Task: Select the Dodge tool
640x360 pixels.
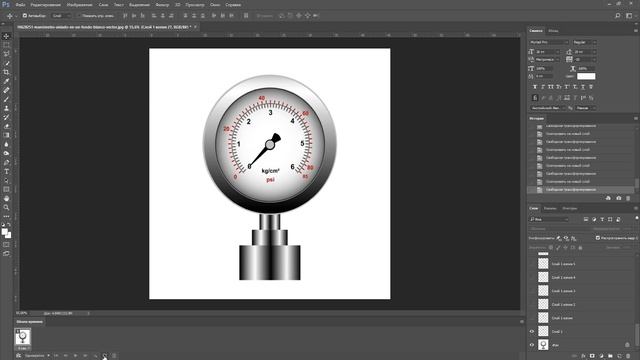Action: coord(6,153)
